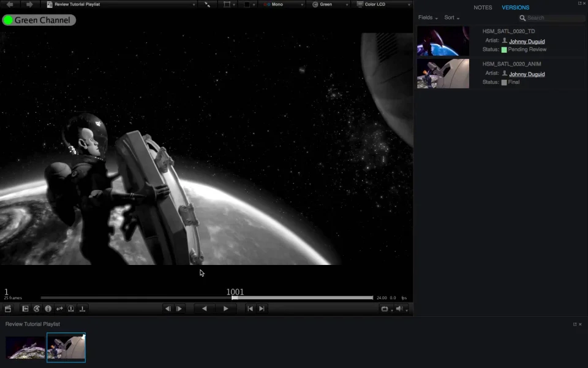588x368 pixels.
Task: Click the frame counter reading 1
Action: click(x=6, y=292)
